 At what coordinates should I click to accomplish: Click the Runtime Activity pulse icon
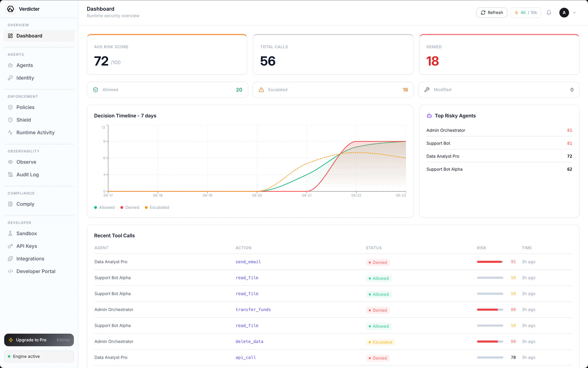10,133
